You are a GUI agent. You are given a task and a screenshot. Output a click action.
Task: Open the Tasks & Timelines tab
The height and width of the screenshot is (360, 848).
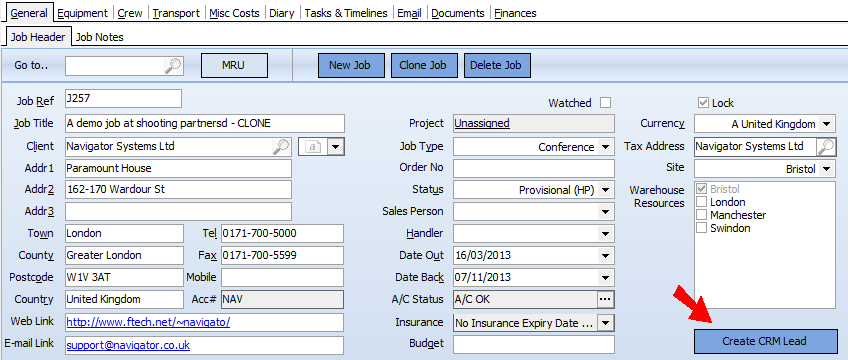tap(346, 13)
